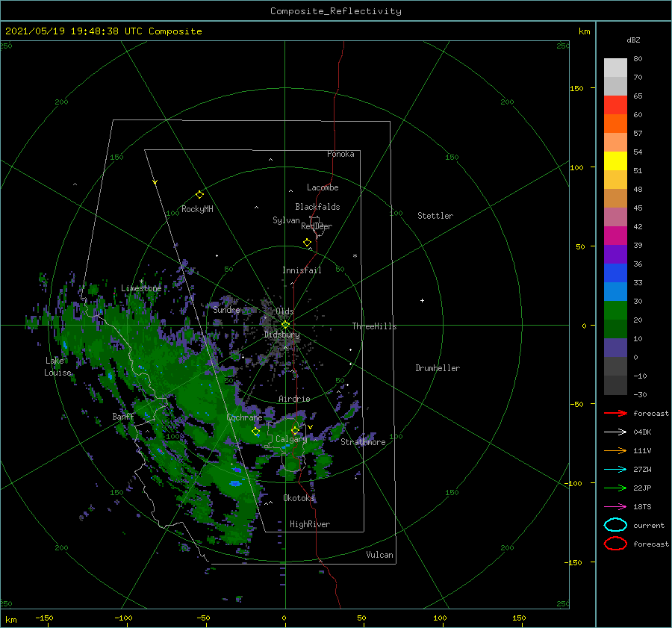This screenshot has width=672, height=628.
Task: Click the yellow diamond marker near RockyMH
Action: tap(199, 195)
